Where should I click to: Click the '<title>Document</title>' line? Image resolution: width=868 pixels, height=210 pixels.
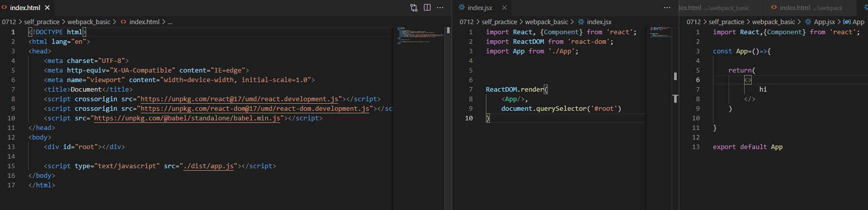tap(88, 90)
